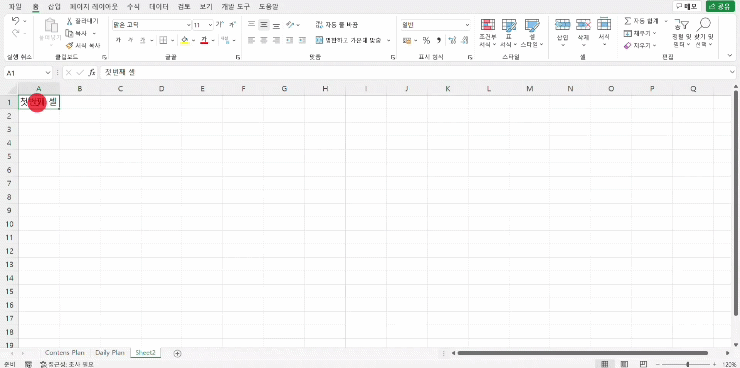740x368 pixels.
Task: Click the increase decimal icon
Action: [x=452, y=41]
